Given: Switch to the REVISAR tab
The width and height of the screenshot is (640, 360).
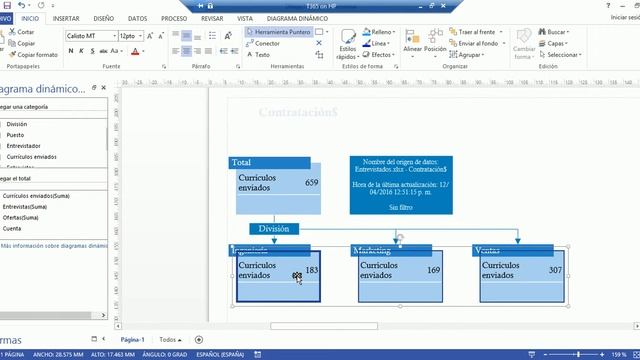Looking at the screenshot, I should pyautogui.click(x=212, y=19).
